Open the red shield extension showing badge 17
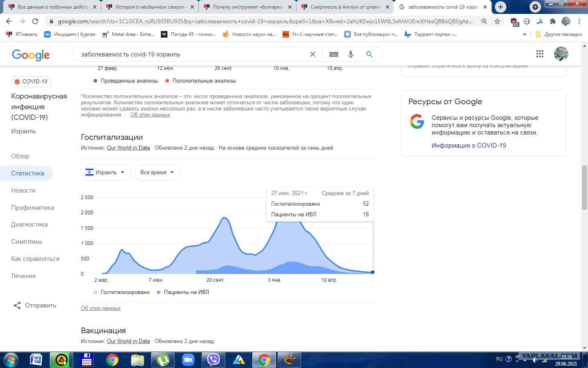The width and height of the screenshot is (588, 368). (514, 22)
